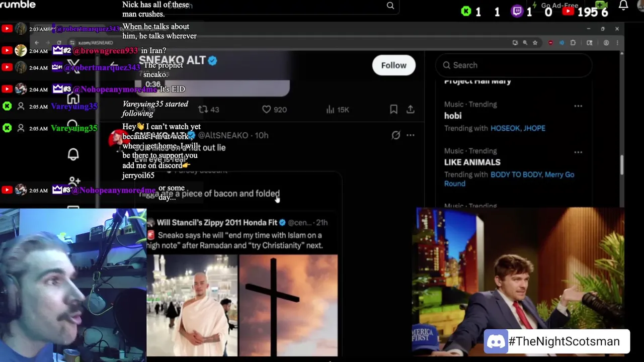Click the Rumble logo
Image resolution: width=644 pixels, height=362 pixels.
coord(18,5)
